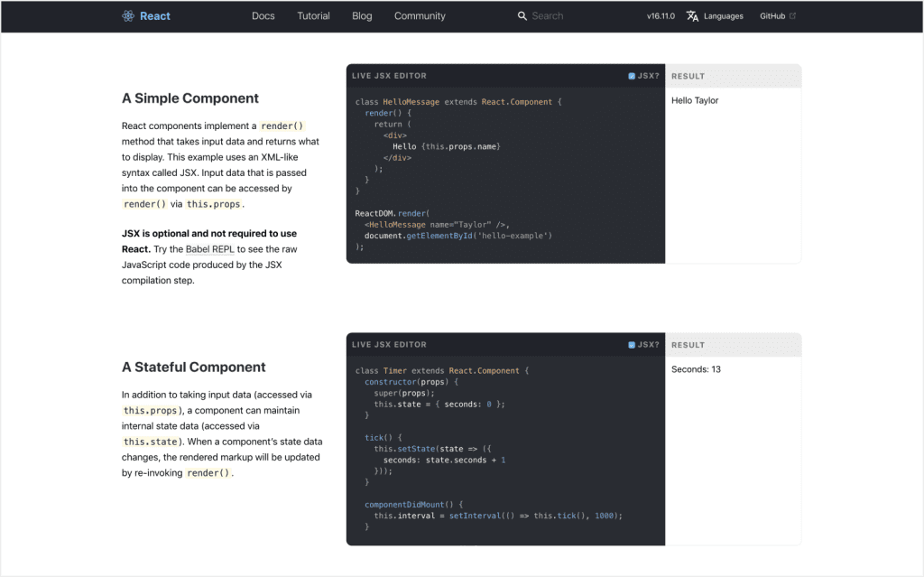Open the Languages link text

coord(724,16)
